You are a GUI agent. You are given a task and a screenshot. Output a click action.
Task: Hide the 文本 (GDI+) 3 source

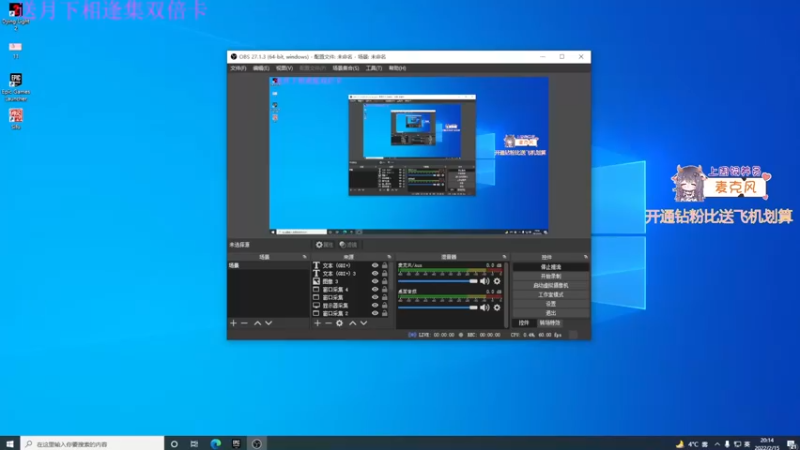375,273
